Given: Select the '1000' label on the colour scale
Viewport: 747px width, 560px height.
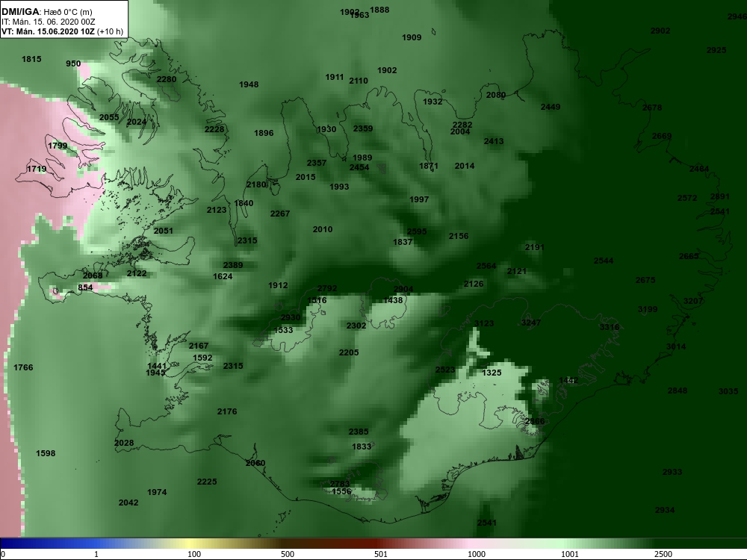Looking at the screenshot, I should click(477, 554).
